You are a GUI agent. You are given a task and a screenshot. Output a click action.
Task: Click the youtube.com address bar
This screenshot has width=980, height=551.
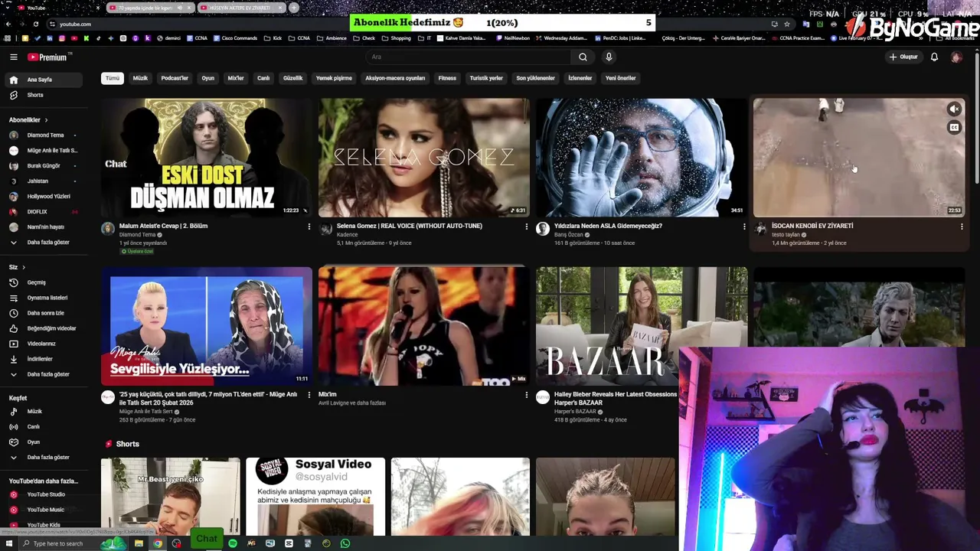413,24
